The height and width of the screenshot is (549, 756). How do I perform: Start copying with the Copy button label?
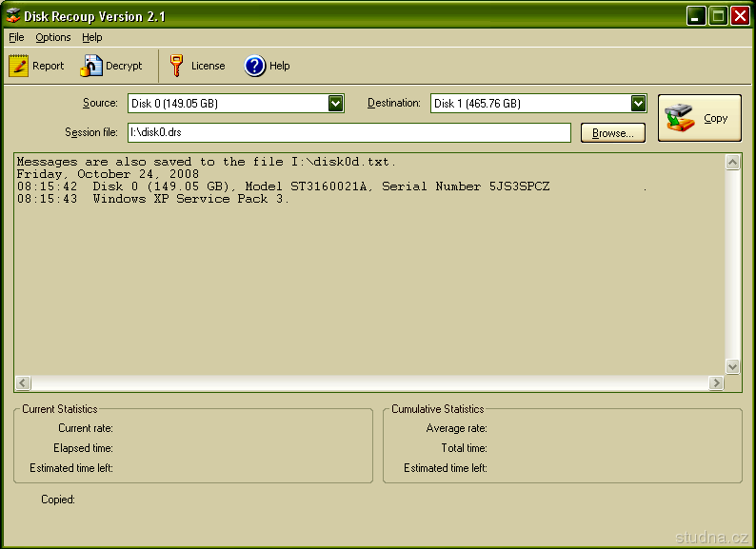(x=715, y=119)
